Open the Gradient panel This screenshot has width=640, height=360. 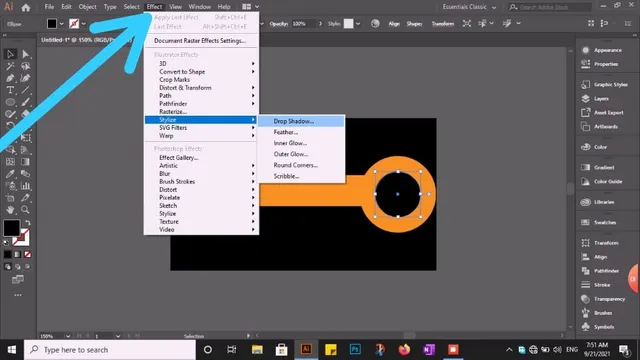[598, 167]
